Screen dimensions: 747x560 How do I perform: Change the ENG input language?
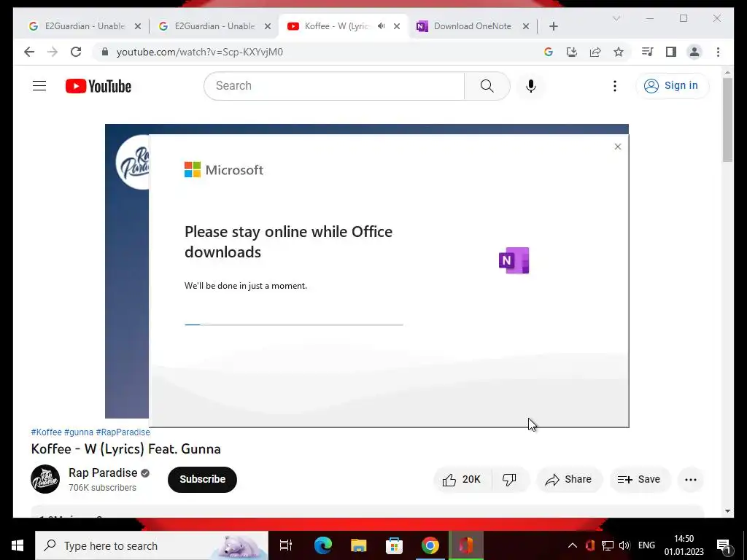tap(646, 545)
